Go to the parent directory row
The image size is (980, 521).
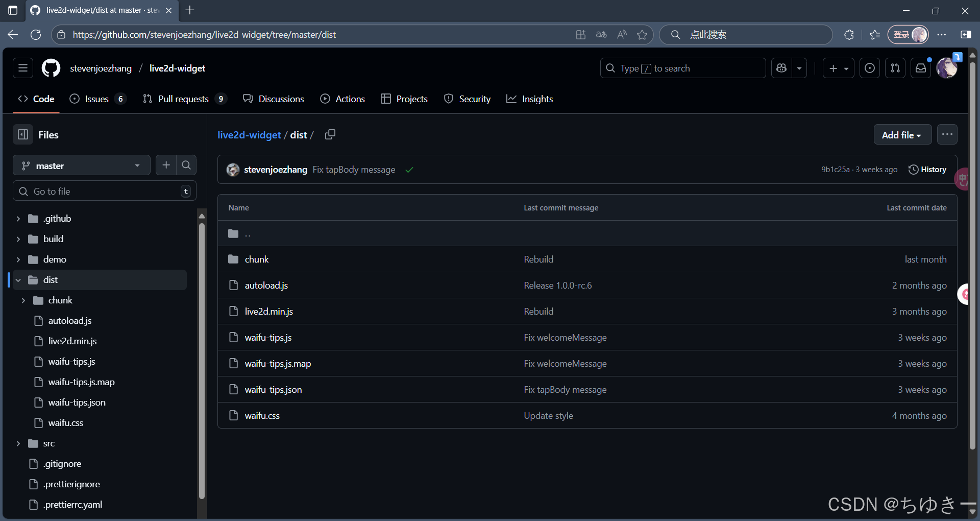coord(587,233)
